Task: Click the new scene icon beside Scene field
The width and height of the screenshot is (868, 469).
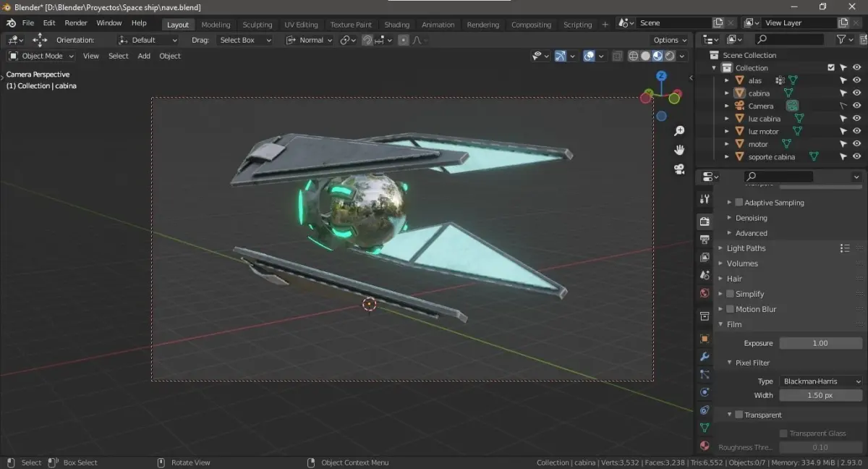Action: 718,23
